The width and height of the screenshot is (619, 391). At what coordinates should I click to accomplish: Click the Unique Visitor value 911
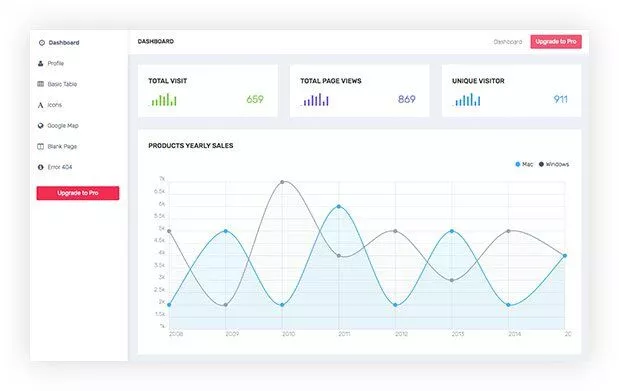(560, 99)
